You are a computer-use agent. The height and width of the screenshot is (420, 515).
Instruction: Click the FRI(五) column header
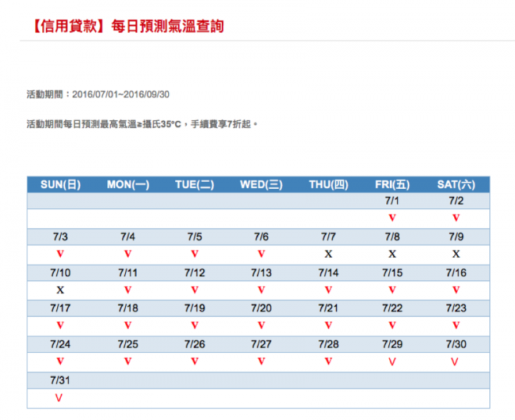pos(393,185)
